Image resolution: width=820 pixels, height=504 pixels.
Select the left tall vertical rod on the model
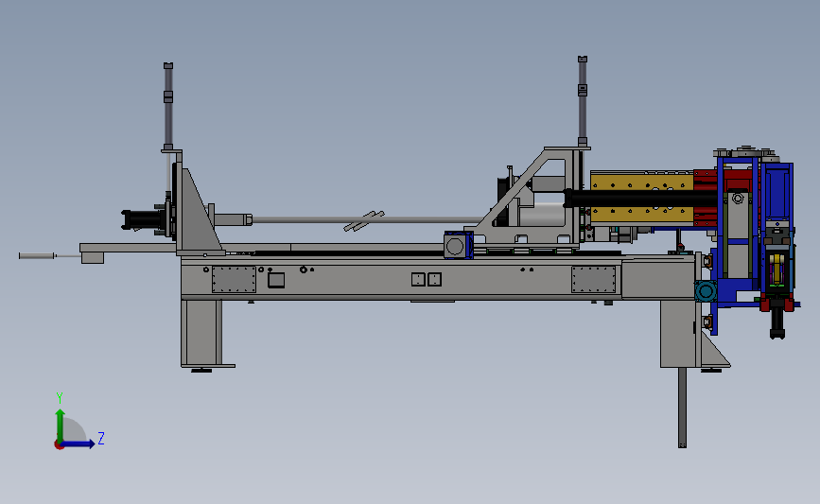(168, 106)
